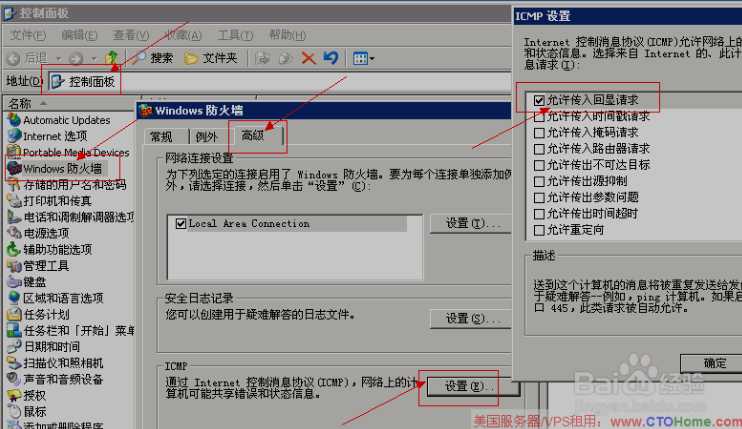This screenshot has width=742, height=429.
Task: Open the 文件(F) menu
Action: click(28, 35)
